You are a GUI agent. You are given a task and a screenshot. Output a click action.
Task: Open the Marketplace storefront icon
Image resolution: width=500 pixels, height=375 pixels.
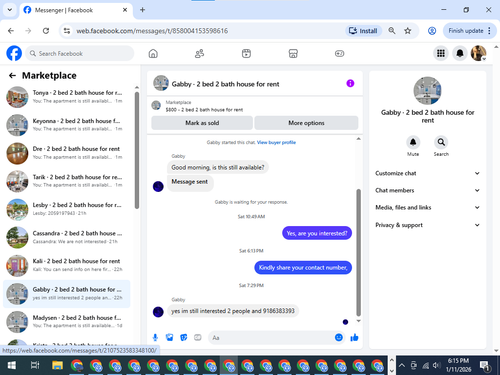293,53
